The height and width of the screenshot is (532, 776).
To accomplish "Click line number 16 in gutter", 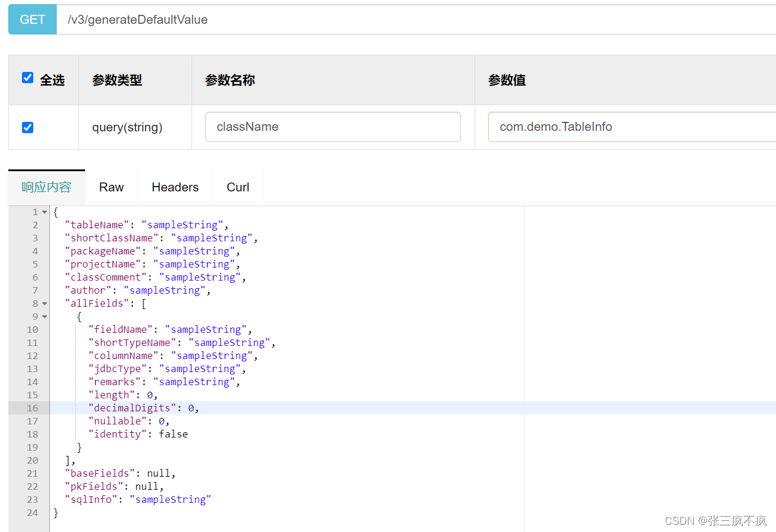I will (32, 408).
